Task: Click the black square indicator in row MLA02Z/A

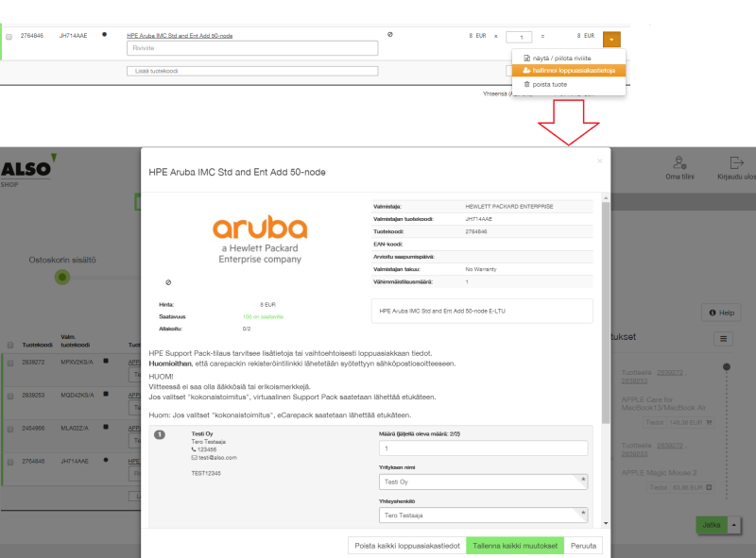Action: pyautogui.click(x=106, y=427)
